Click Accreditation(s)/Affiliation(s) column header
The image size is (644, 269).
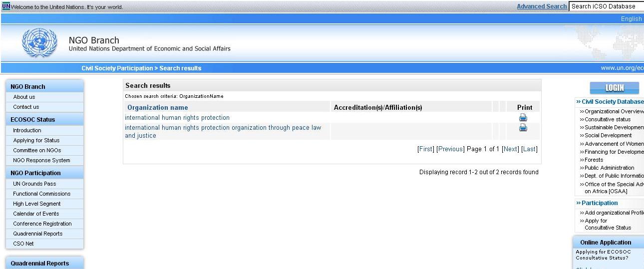tap(378, 107)
